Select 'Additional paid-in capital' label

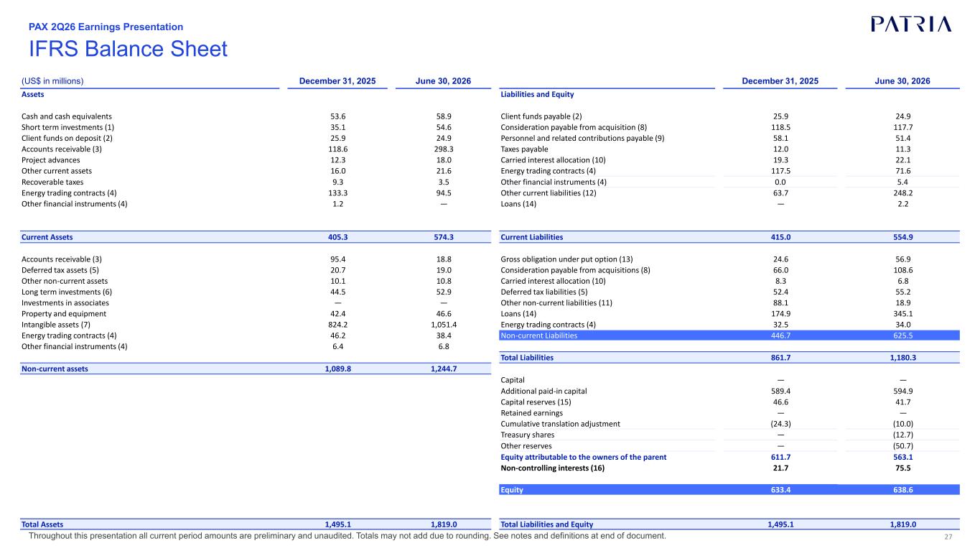coord(543,391)
